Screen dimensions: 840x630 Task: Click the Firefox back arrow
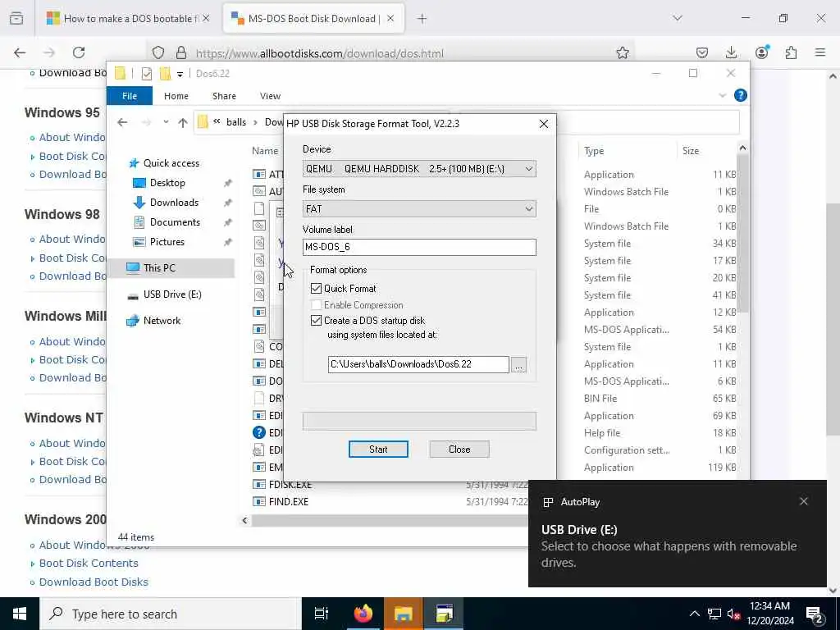click(x=20, y=52)
